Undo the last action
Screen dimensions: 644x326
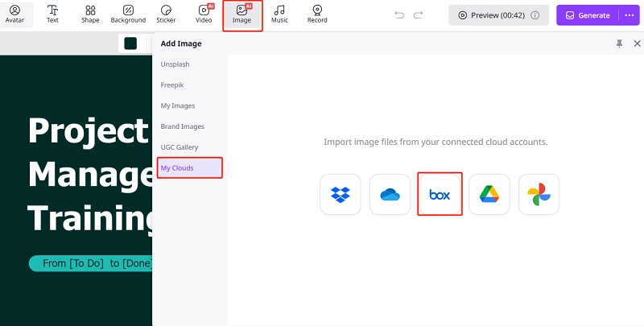[399, 15]
